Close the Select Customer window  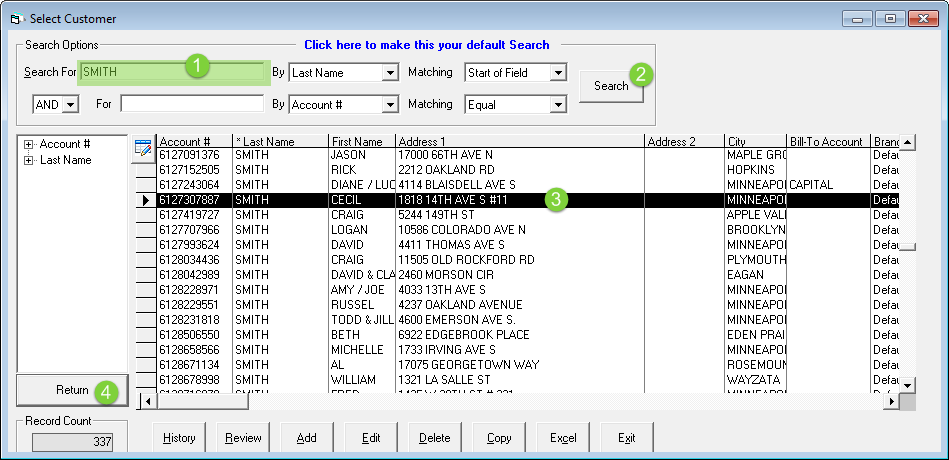click(x=923, y=19)
